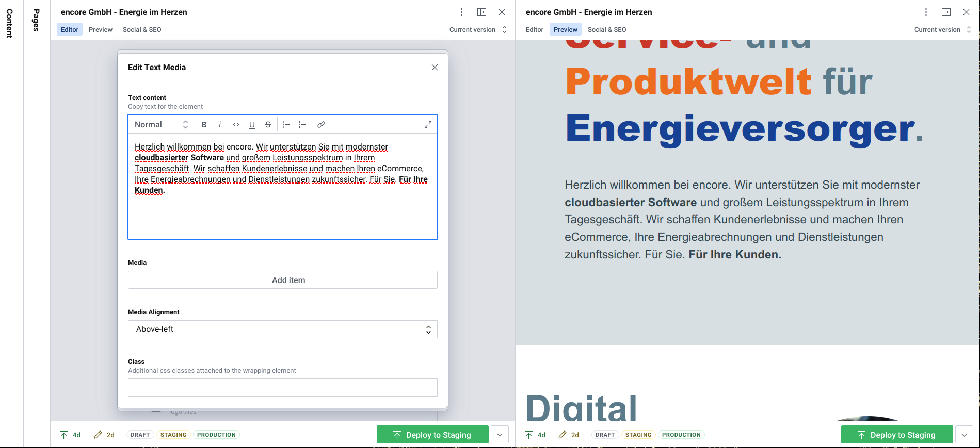
Task: Click PRODUCTION badge in left pane
Action: 216,435
